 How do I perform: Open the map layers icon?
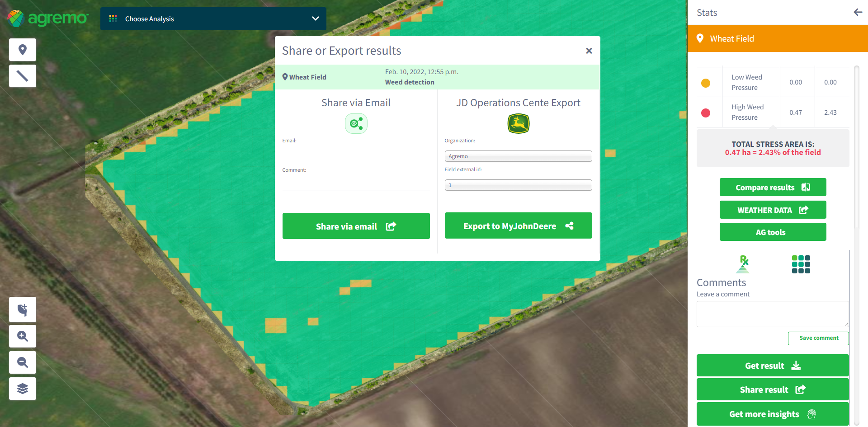[x=23, y=389]
